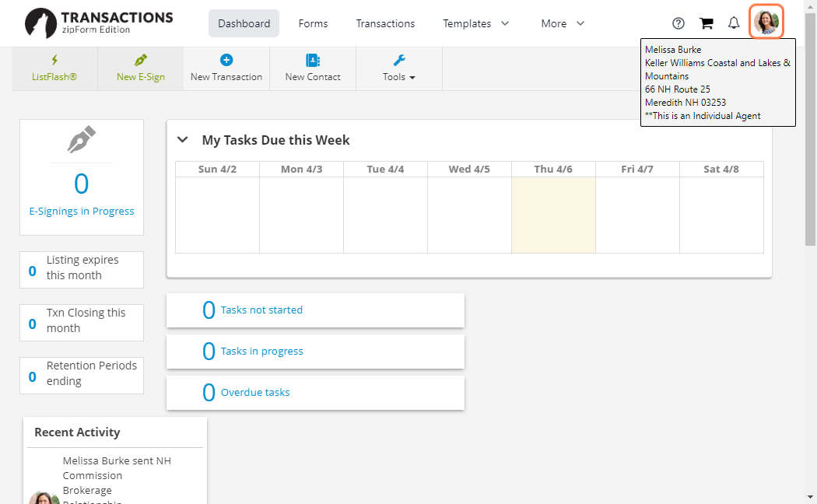Click Listing expires this month card
The width and height of the screenshot is (817, 504).
(x=81, y=270)
